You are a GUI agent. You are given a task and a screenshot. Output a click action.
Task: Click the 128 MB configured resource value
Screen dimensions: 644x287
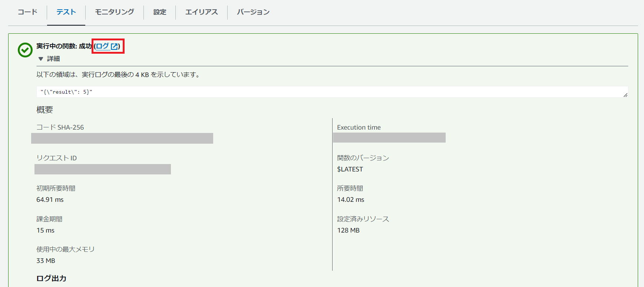click(348, 230)
